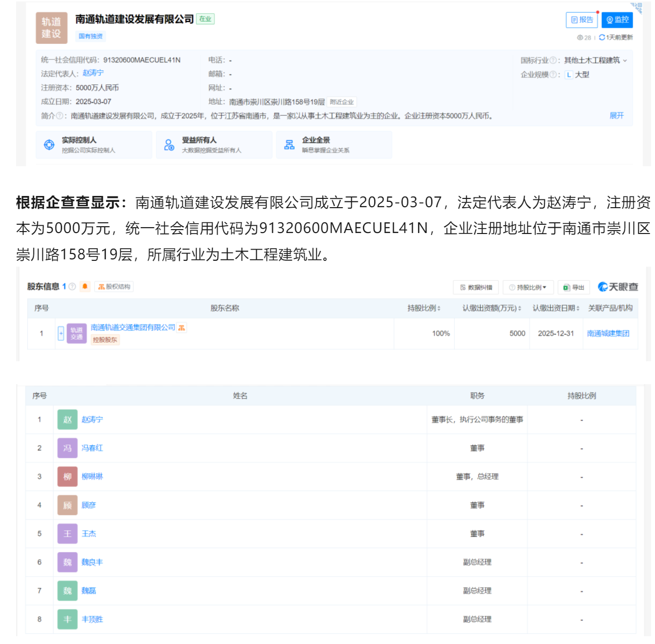This screenshot has height=644, width=655.
Task: Click the 在业 status badge
Action: click(x=205, y=19)
